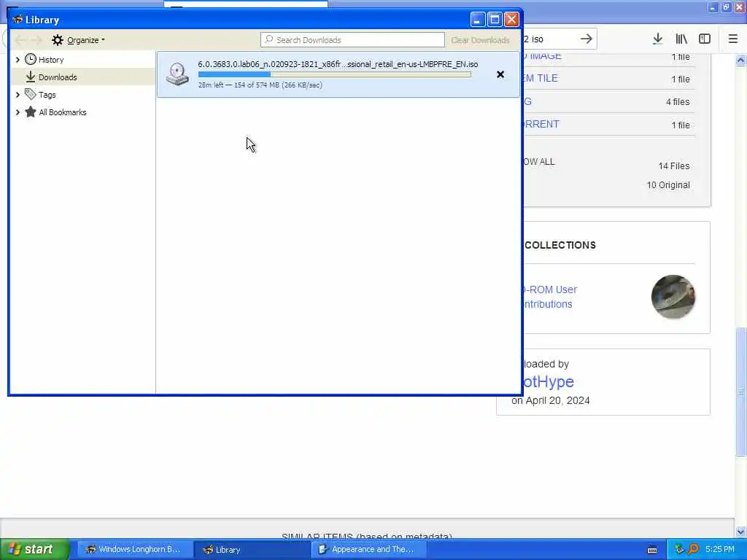Toggle the browser sidebar icon
The height and width of the screenshot is (560, 747).
tap(705, 39)
